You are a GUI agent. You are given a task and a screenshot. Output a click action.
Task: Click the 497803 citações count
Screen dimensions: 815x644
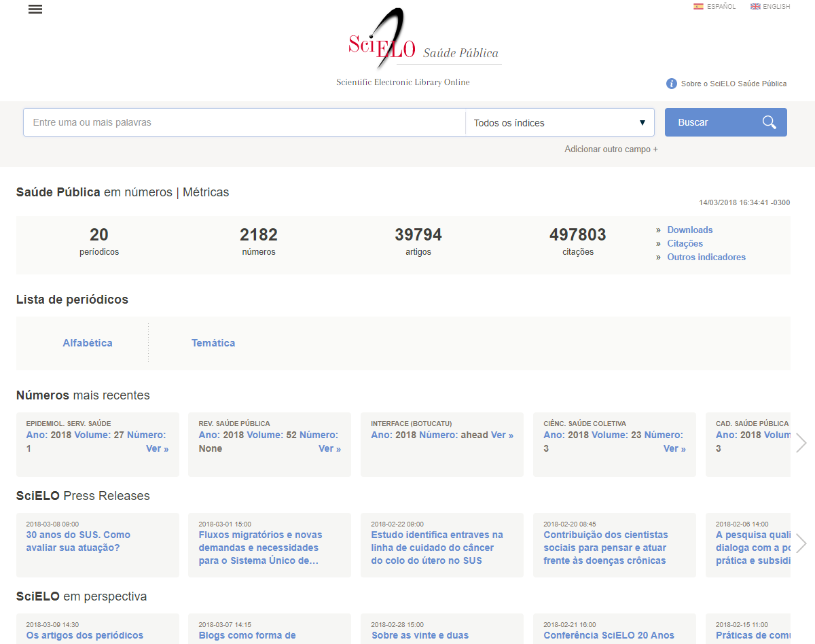(x=578, y=241)
